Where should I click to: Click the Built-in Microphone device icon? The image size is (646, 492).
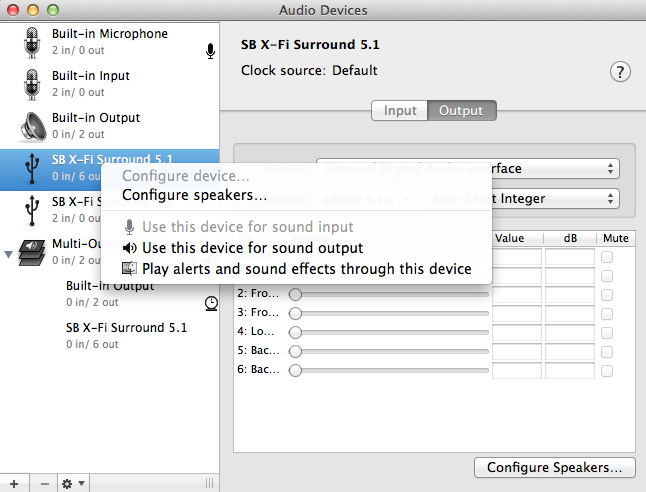tap(32, 42)
